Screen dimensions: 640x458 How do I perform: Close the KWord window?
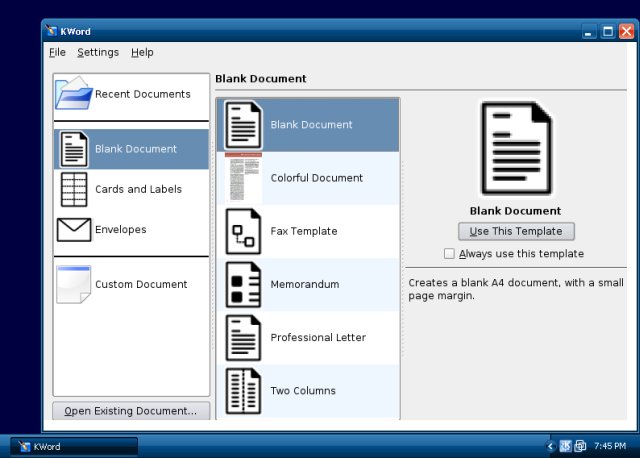tap(627, 31)
